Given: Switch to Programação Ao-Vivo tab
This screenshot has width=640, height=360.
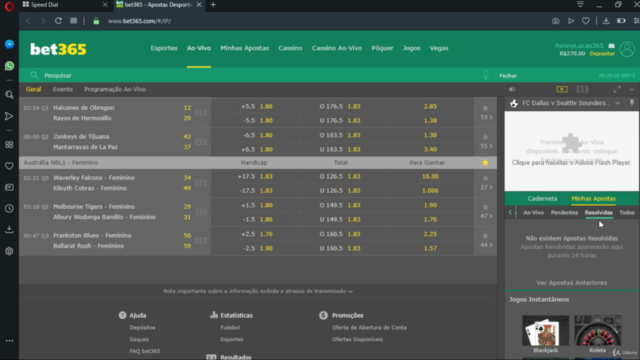Looking at the screenshot, I should (115, 89).
